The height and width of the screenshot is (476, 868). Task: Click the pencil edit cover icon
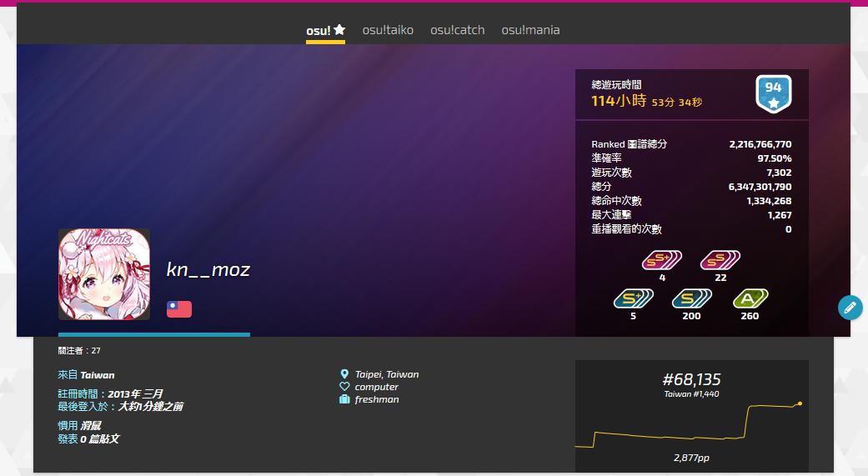pyautogui.click(x=850, y=307)
